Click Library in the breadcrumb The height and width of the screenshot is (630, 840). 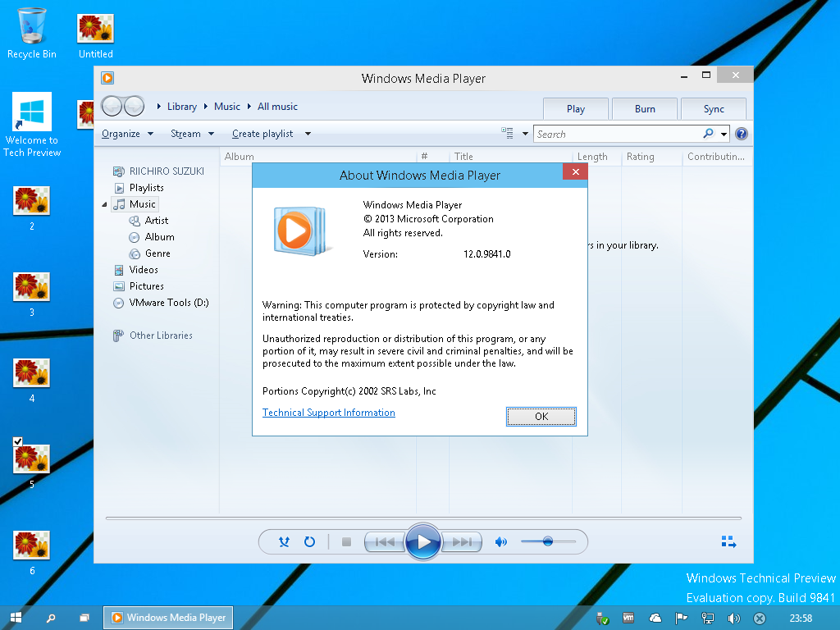pyautogui.click(x=181, y=107)
